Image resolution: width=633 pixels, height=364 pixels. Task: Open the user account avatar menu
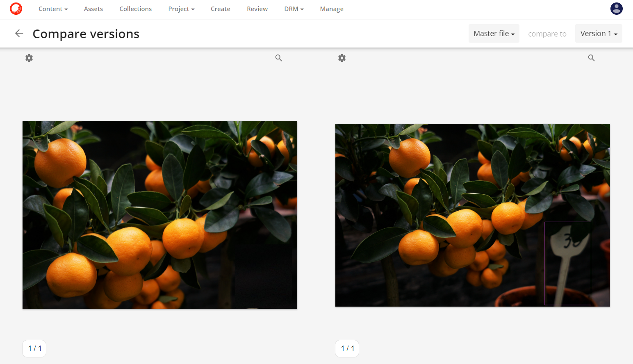(616, 9)
